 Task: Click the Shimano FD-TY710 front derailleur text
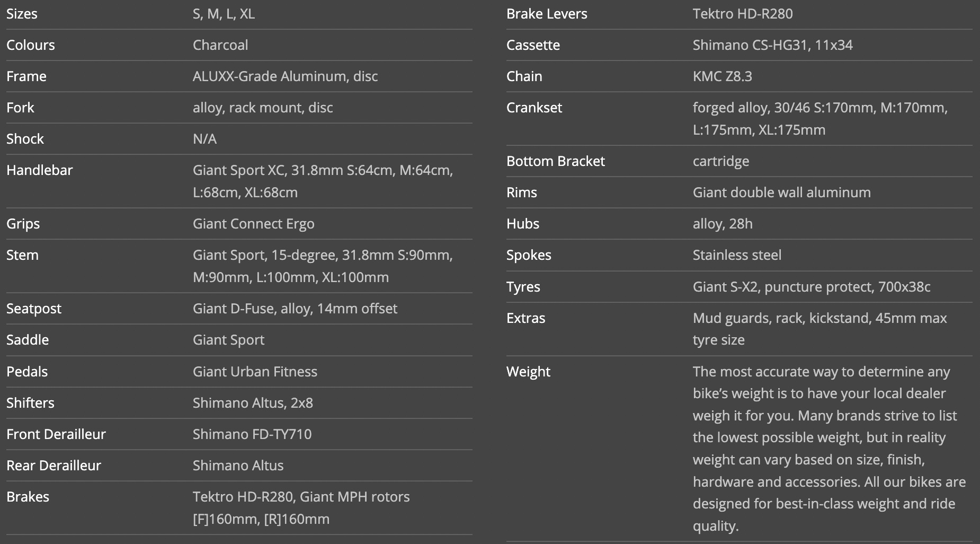pyautogui.click(x=252, y=434)
